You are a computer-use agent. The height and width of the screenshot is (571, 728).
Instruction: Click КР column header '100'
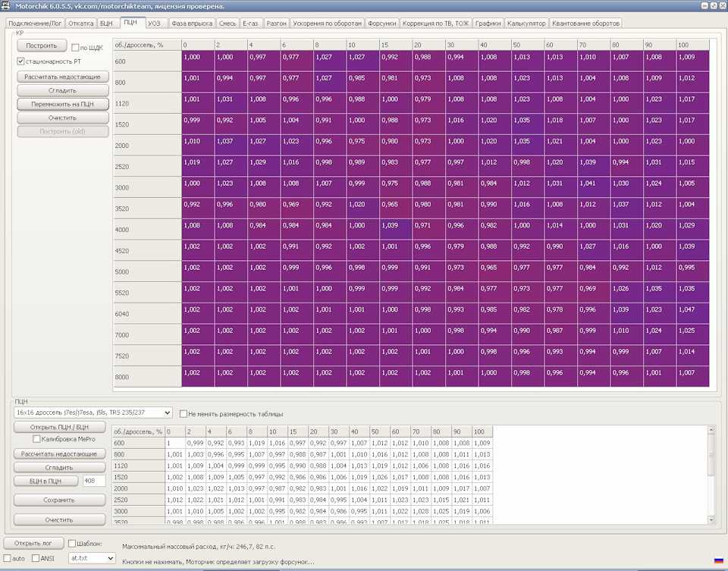coord(692,45)
